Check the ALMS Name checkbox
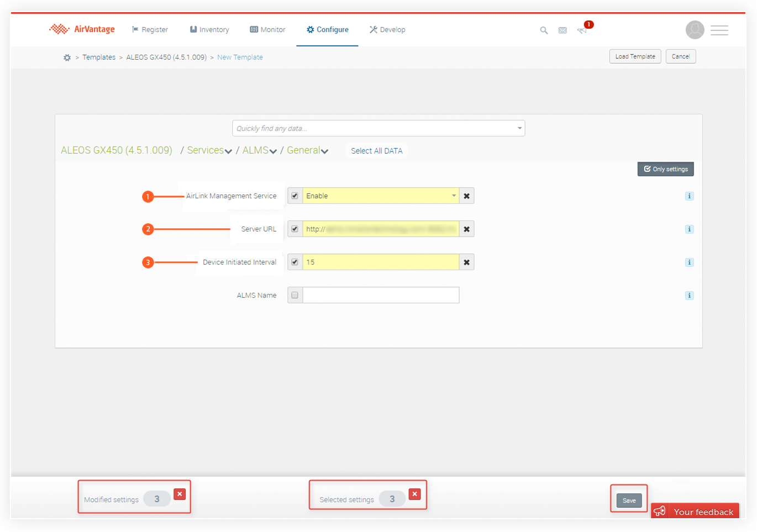 [295, 296]
